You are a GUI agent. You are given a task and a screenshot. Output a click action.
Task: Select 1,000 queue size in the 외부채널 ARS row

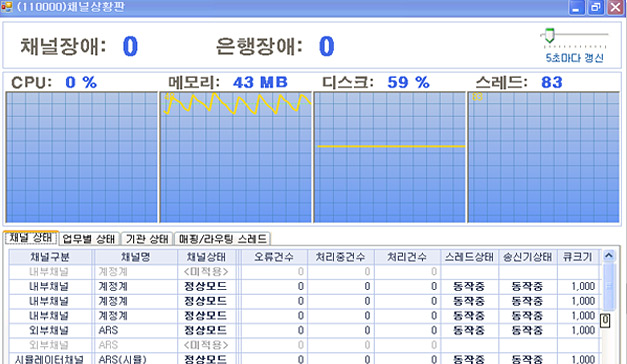coord(578,330)
